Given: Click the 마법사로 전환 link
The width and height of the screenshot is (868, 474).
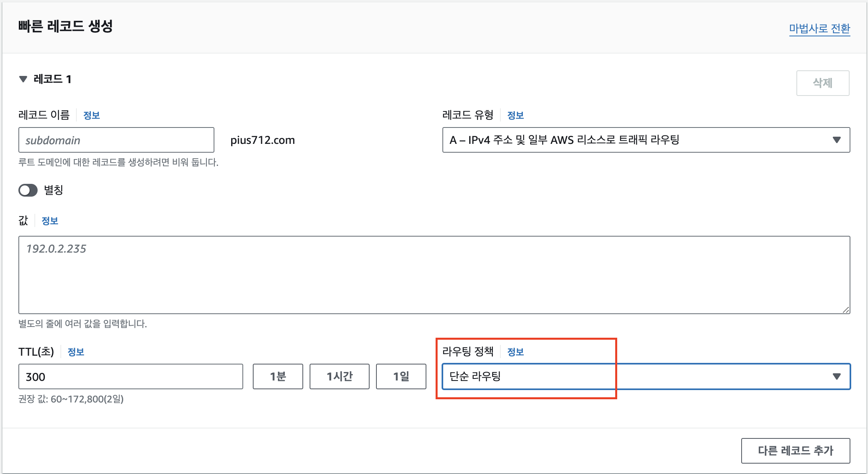Looking at the screenshot, I should 819,29.
